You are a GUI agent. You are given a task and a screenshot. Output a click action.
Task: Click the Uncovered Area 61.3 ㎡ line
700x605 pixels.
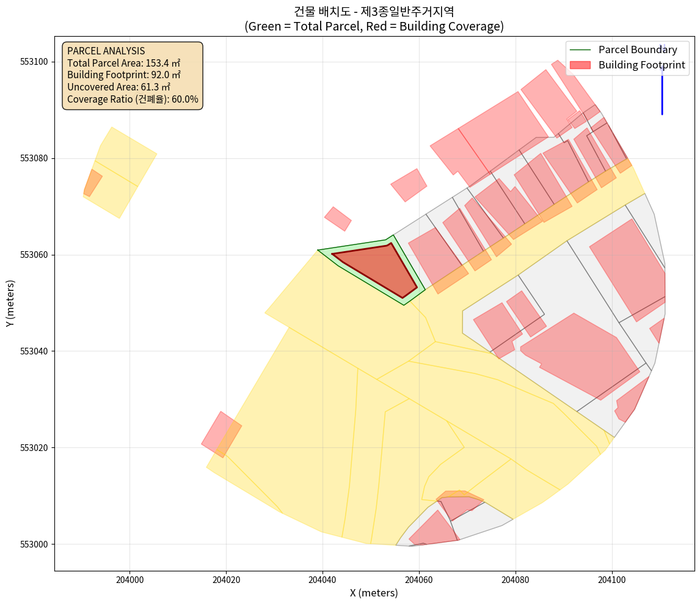118,87
